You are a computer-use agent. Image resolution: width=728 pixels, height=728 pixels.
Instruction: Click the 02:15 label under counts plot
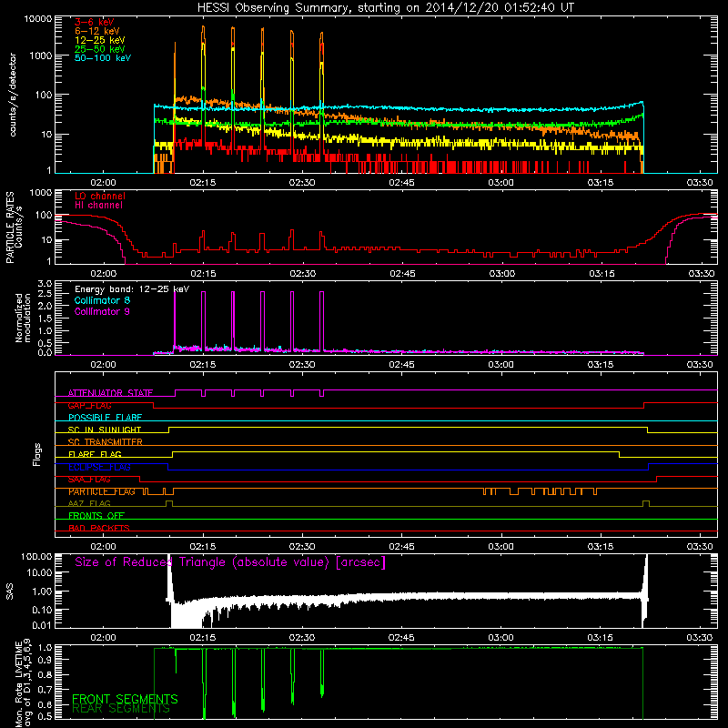203,183
